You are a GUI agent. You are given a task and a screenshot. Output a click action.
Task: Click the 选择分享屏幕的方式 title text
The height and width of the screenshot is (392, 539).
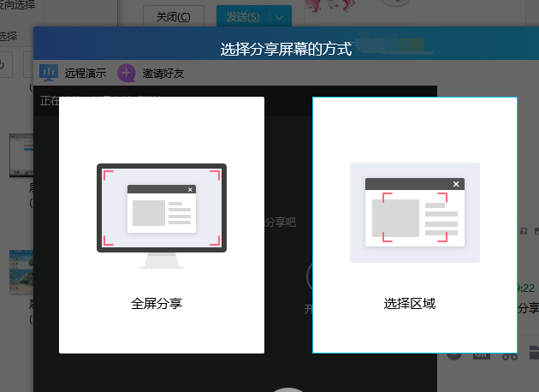286,49
